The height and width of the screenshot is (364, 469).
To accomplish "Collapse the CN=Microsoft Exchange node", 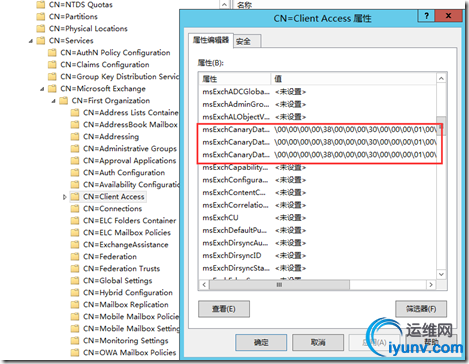I will 42,89.
